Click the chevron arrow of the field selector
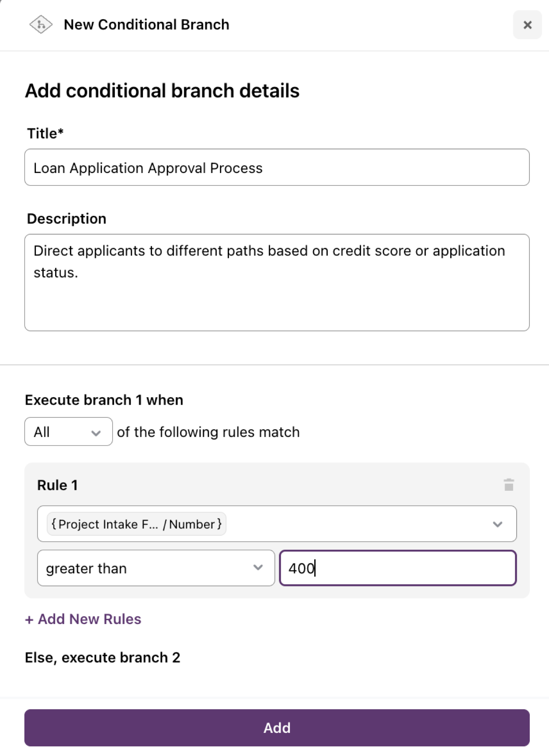This screenshot has height=756, width=549. [497, 524]
